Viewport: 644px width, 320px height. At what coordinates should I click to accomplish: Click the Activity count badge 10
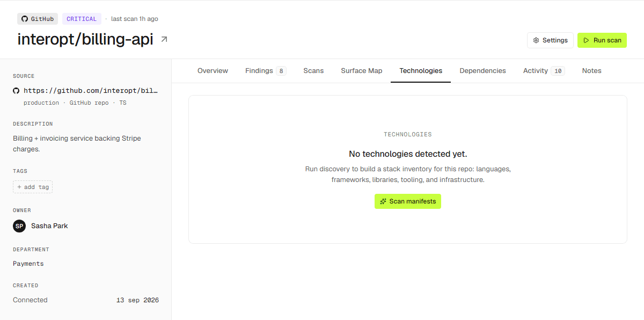(x=558, y=71)
